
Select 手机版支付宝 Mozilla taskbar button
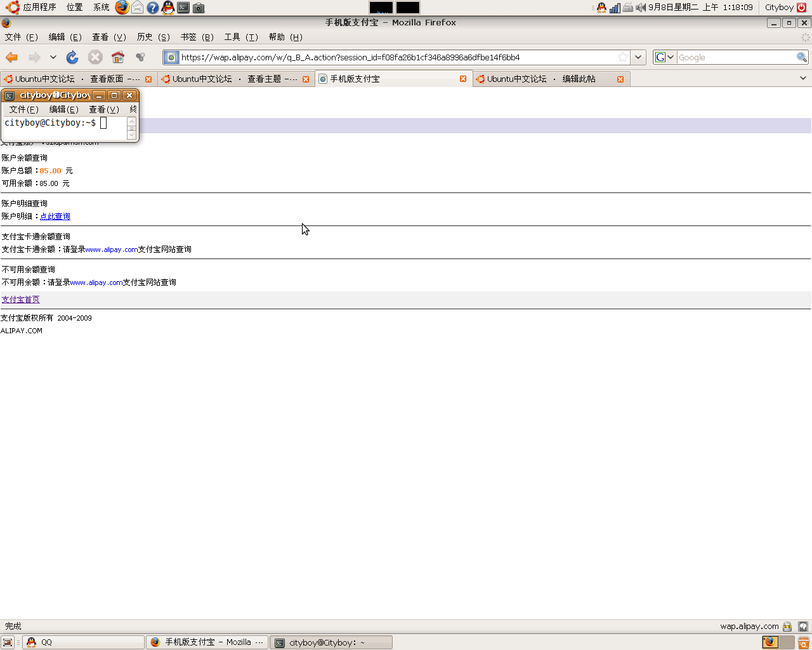coord(207,642)
